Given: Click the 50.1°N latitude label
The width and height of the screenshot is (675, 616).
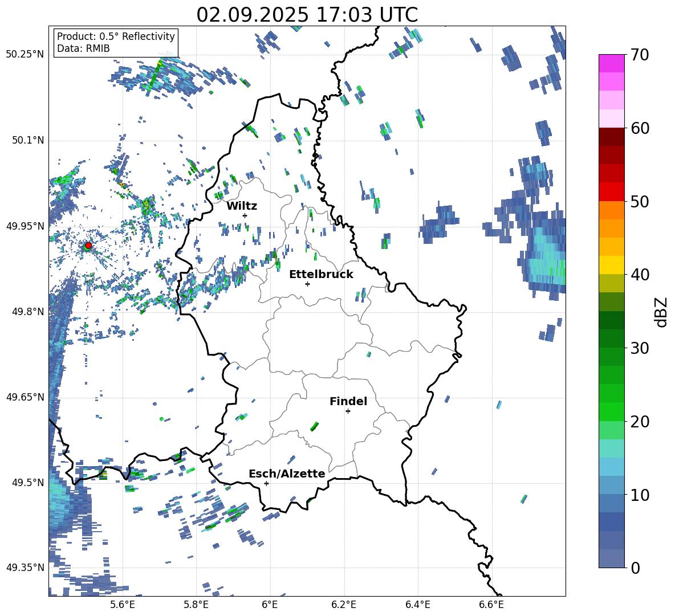Looking at the screenshot, I should [27, 140].
